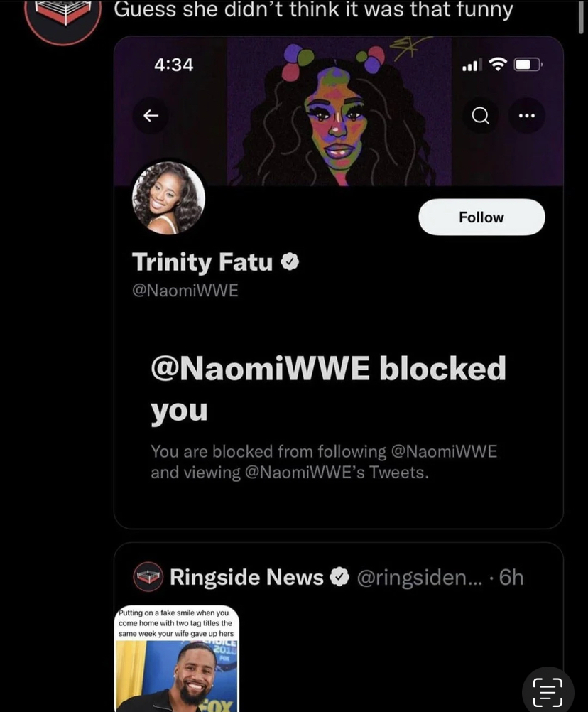Open the Ringside News avatar in the quoted tweet
Screen dimensions: 588x712
[148, 577]
